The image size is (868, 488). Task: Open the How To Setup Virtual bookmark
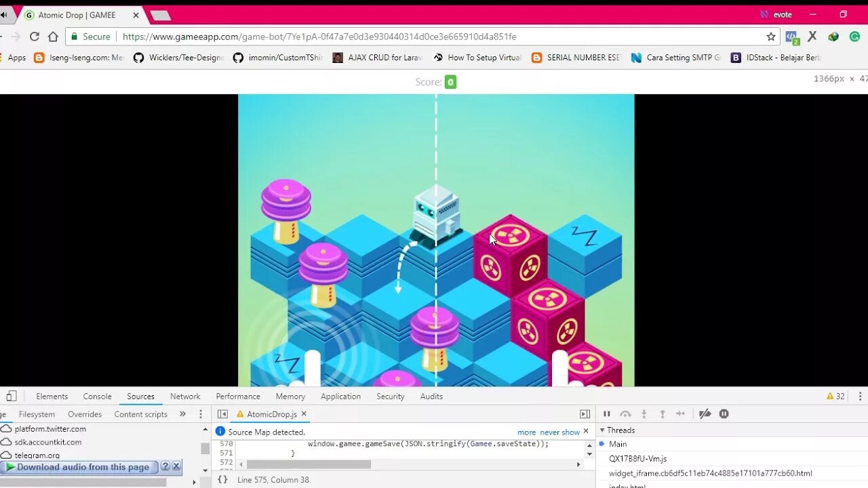477,58
